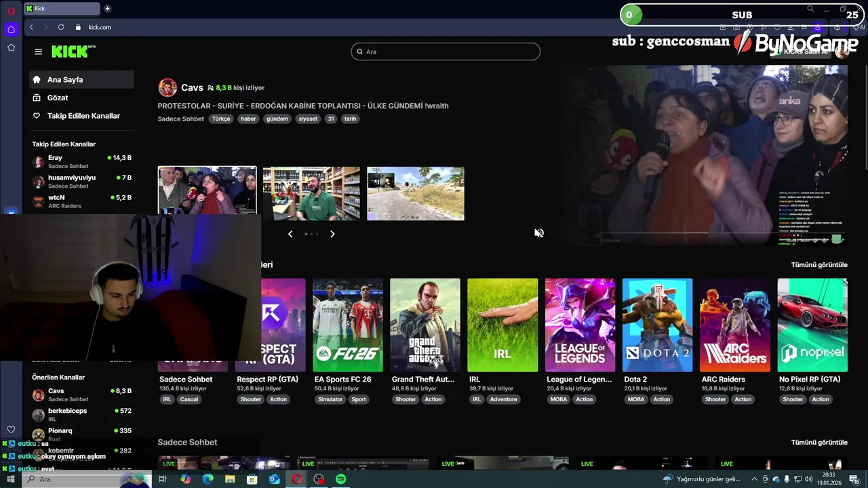Open the PROTESTOLAR stream title link
Screen dimensions: 868x488
tap(303, 106)
